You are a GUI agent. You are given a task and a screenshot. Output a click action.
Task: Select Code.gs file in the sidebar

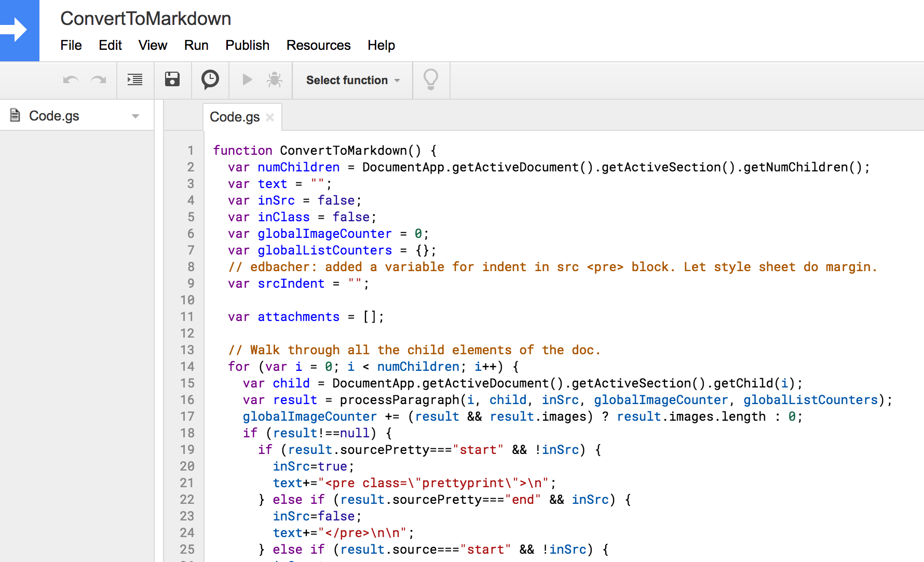click(x=54, y=116)
